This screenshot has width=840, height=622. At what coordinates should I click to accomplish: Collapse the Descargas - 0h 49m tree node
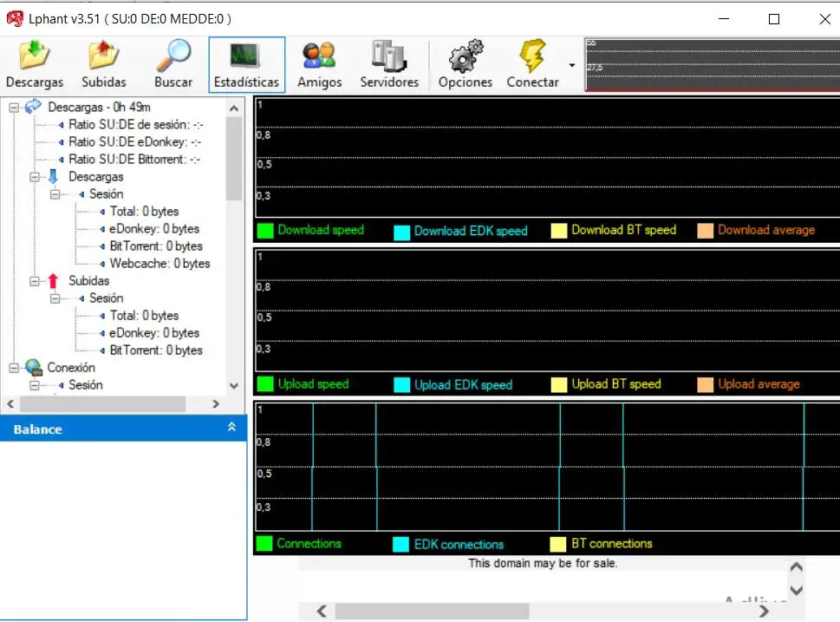tap(14, 108)
